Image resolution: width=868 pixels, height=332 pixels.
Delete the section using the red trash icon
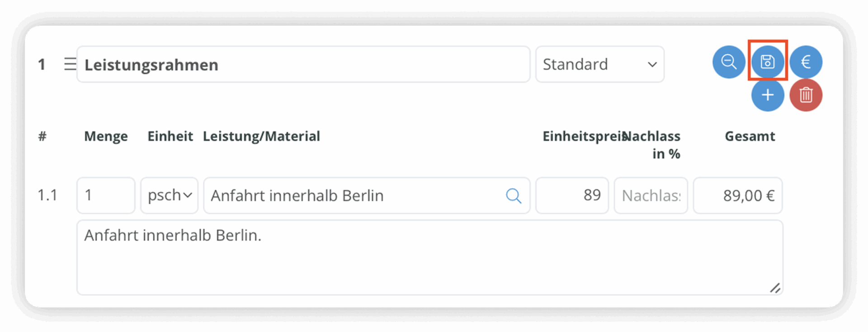click(806, 95)
